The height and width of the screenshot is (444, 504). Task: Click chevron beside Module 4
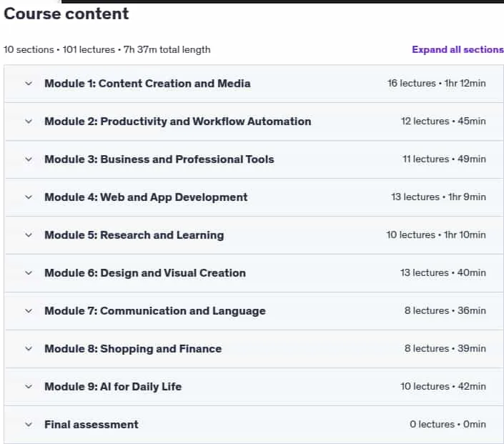pos(29,197)
